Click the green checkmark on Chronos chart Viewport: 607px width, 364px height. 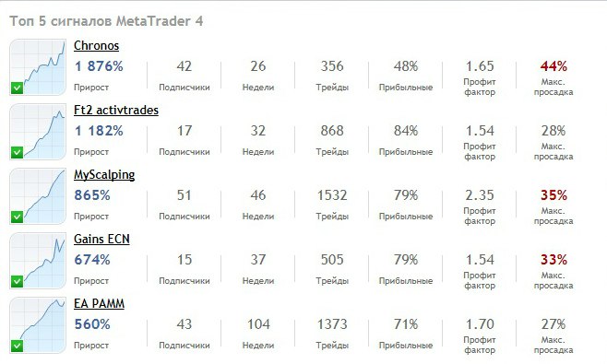click(x=17, y=88)
